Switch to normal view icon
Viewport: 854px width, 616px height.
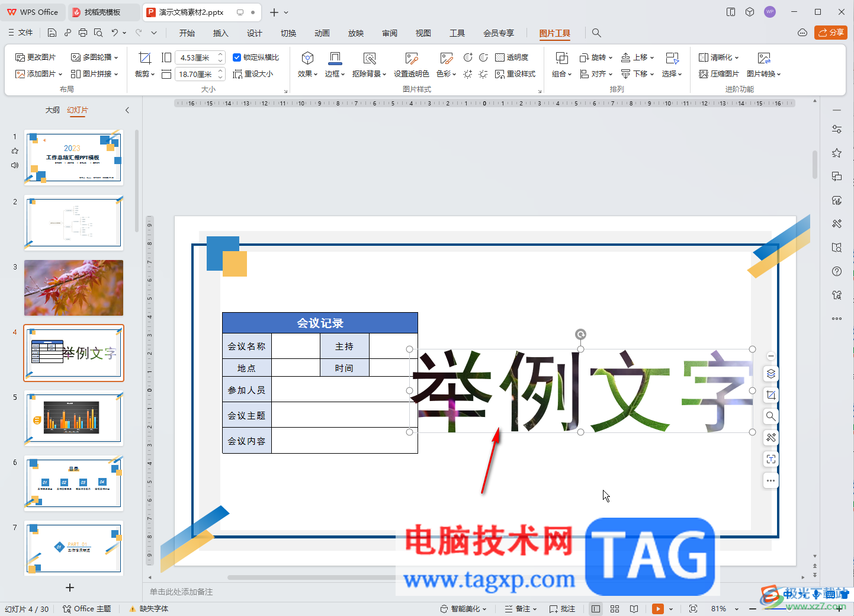pyautogui.click(x=596, y=609)
